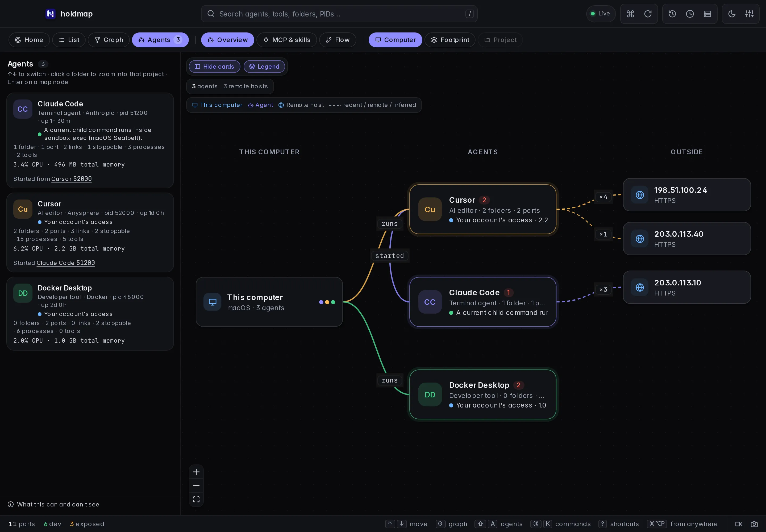Click the command palette icon in header
The width and height of the screenshot is (766, 532).
(630, 14)
